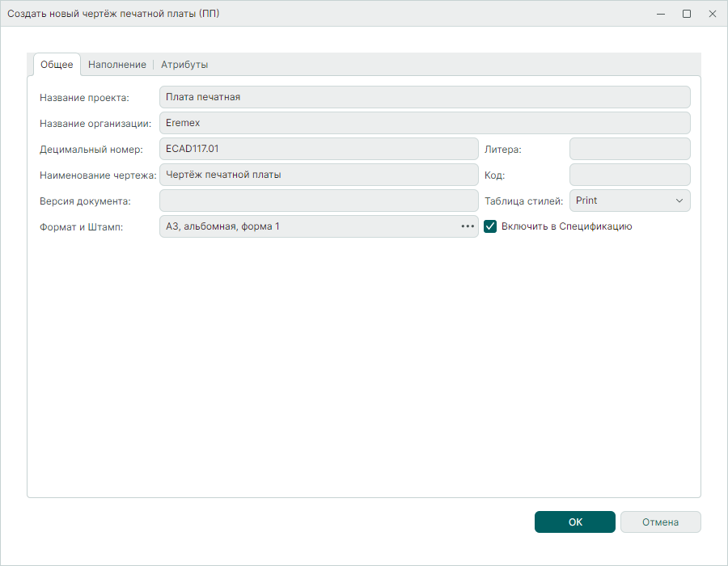Maximize the dialog window

tap(687, 14)
